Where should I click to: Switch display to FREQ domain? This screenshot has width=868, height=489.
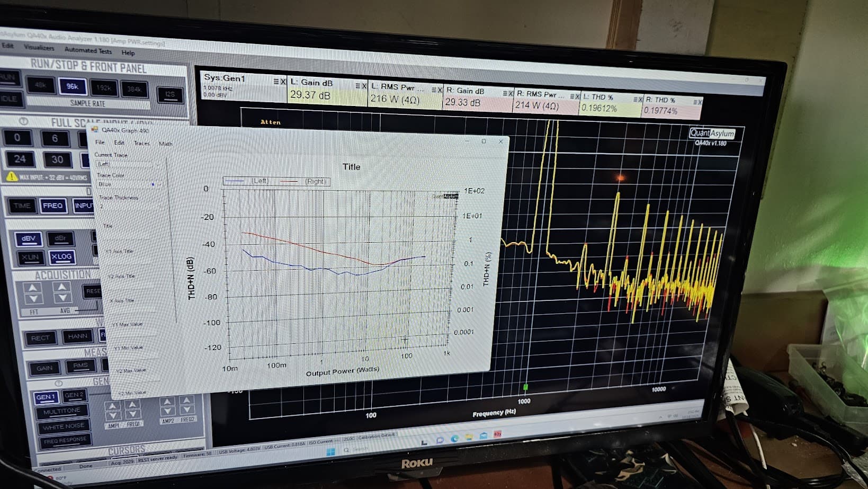(x=53, y=206)
